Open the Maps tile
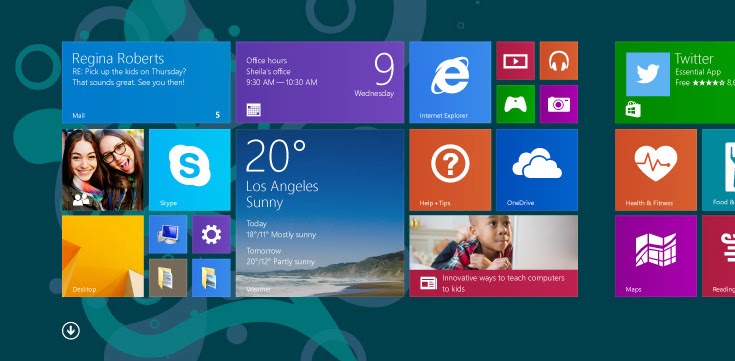This screenshot has height=361, width=735. click(x=656, y=256)
